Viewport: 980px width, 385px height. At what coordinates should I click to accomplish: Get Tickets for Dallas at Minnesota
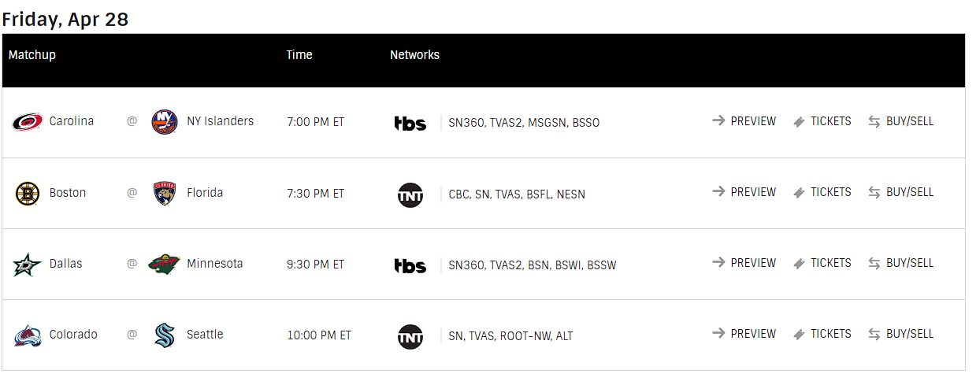[x=822, y=263]
